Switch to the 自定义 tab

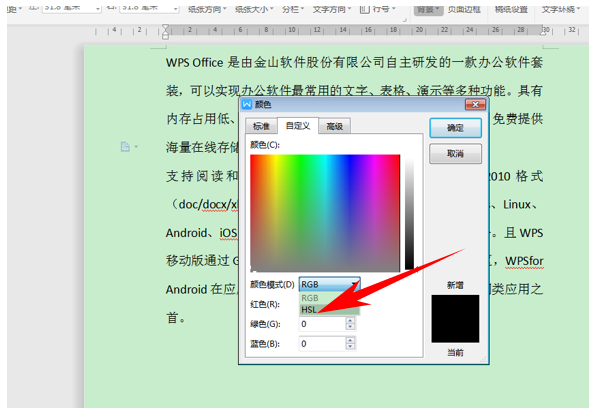click(298, 125)
